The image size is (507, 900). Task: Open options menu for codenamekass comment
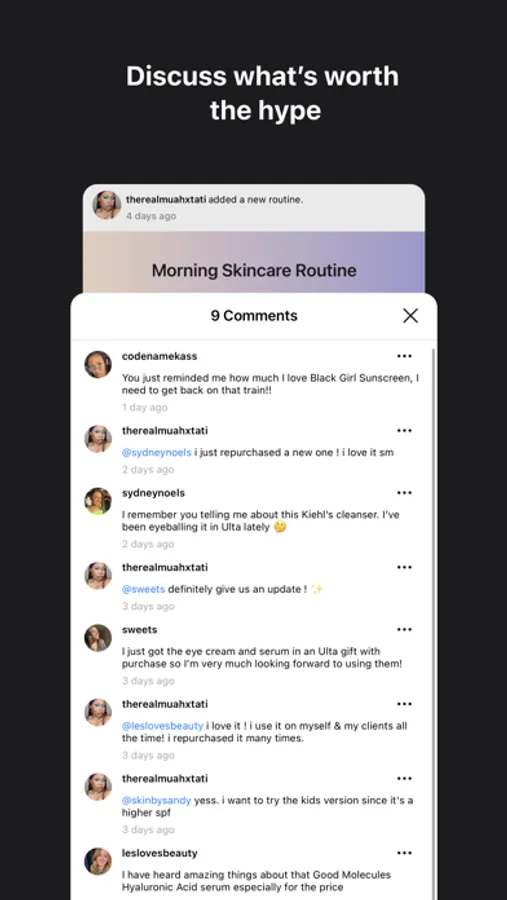click(404, 356)
